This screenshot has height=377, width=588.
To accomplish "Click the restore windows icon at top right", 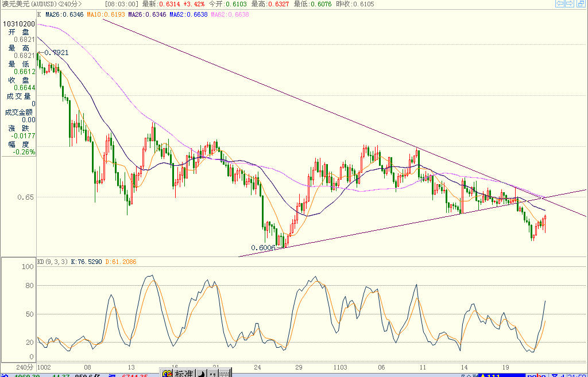I will coord(580,4).
